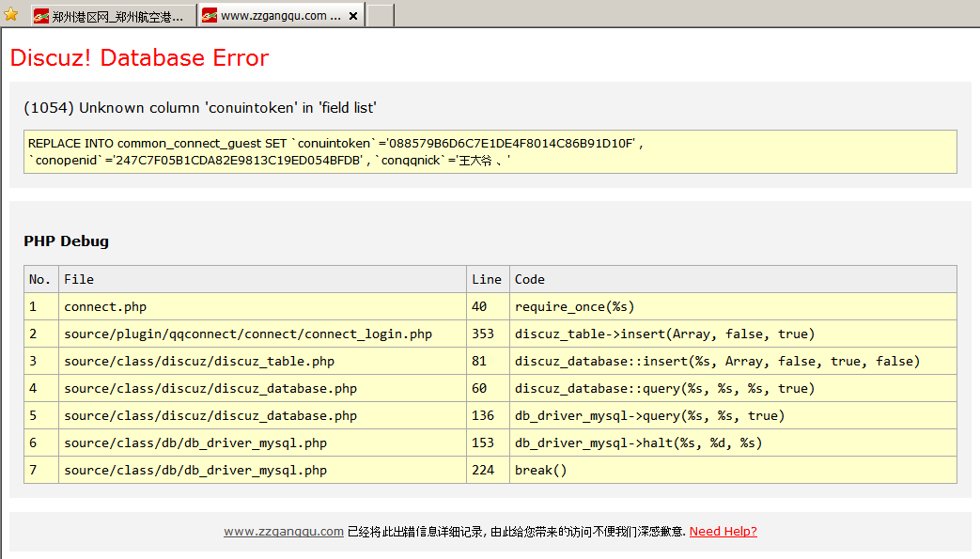The height and width of the screenshot is (559, 980).
Task: Click the discuz_table.php file path
Action: [x=199, y=362]
